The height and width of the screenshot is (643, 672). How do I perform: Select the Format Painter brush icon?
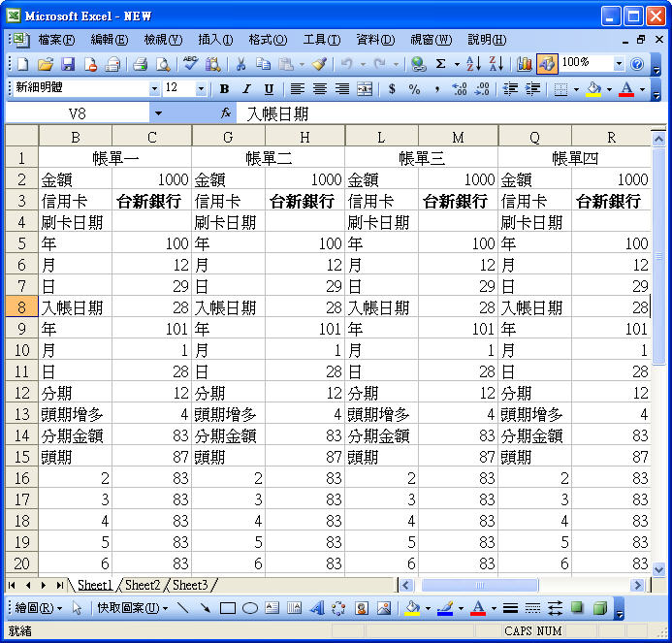tap(319, 64)
